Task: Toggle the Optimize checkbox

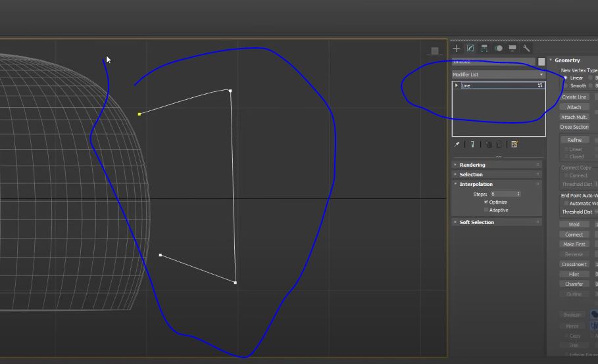Action: (486, 202)
